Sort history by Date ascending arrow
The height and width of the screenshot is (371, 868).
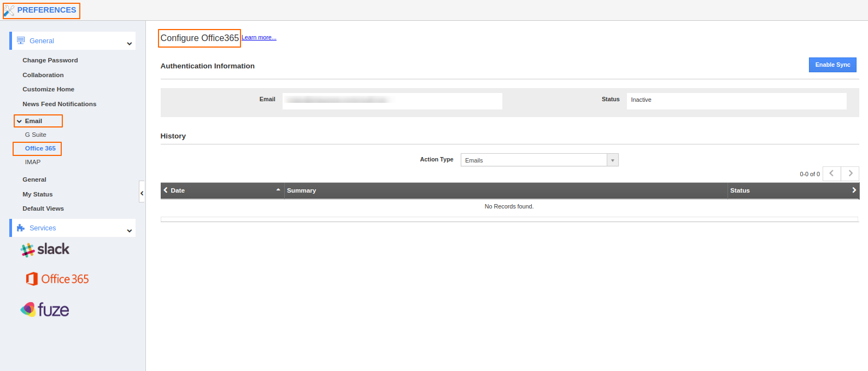tap(278, 190)
